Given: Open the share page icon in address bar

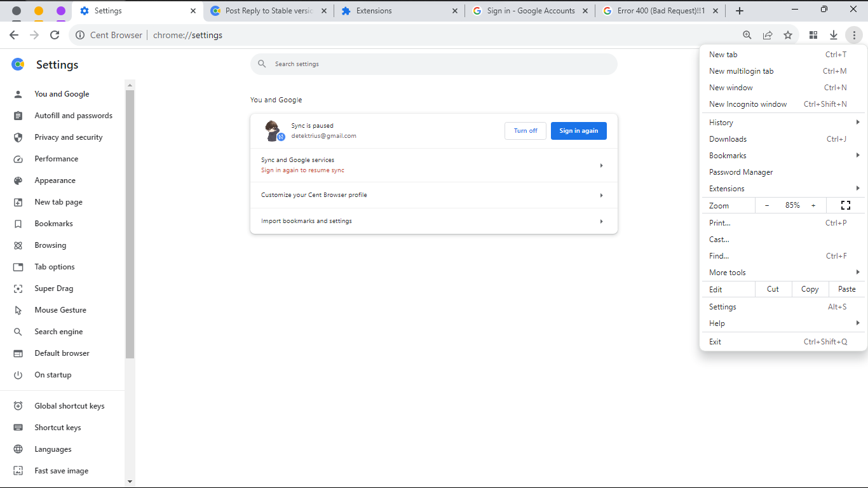Looking at the screenshot, I should tap(768, 35).
